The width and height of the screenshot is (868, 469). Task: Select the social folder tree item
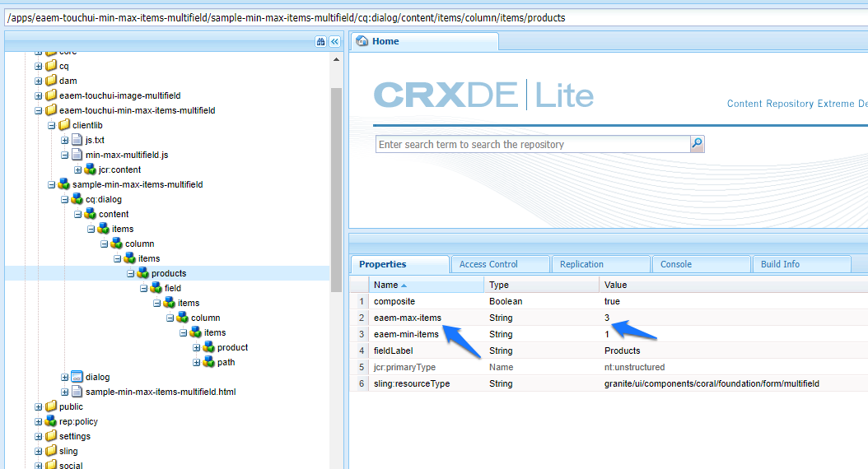coord(71,465)
